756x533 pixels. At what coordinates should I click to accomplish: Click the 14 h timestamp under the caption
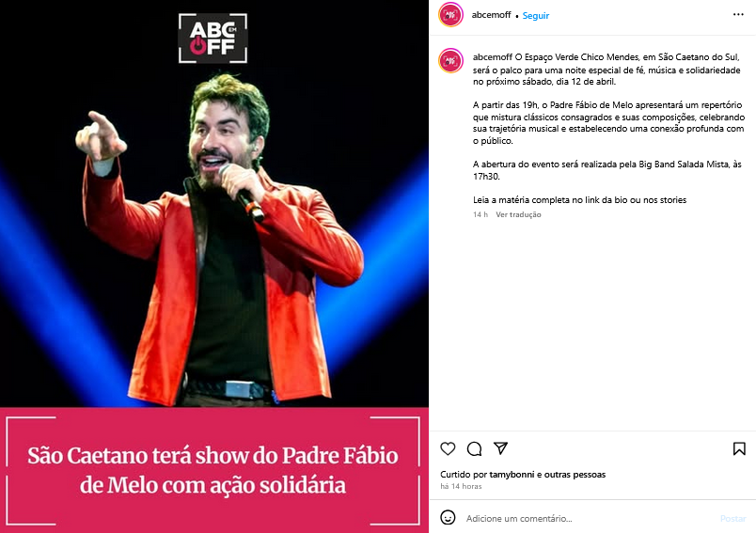point(480,214)
